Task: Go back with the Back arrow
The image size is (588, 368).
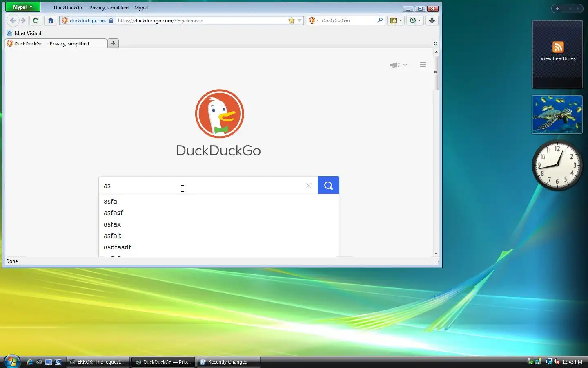Action: [x=13, y=20]
